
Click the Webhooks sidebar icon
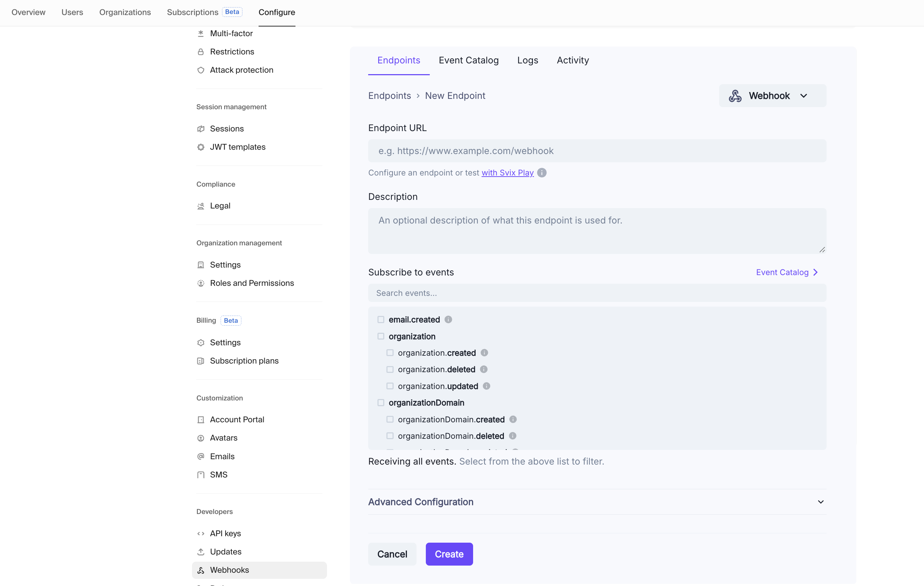click(201, 570)
